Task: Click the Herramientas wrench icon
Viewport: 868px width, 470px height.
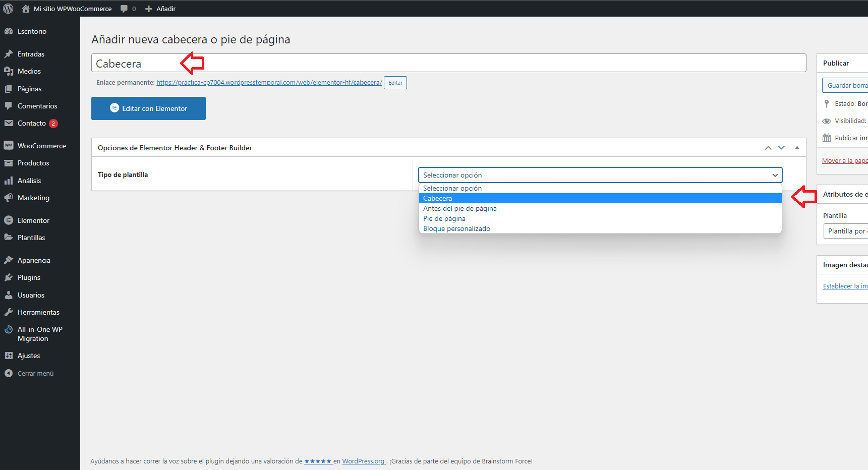Action: pos(9,312)
